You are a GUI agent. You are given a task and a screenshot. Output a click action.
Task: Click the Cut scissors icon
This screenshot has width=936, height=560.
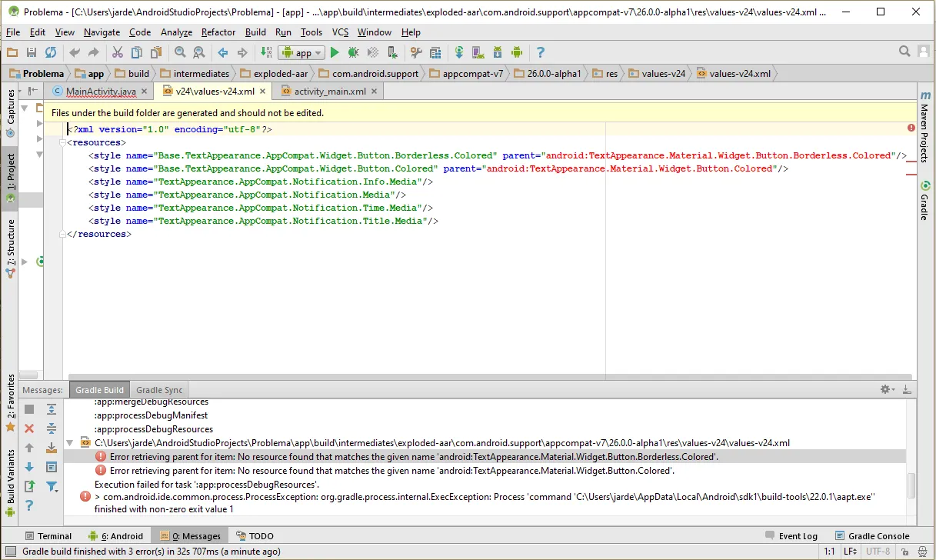point(117,52)
